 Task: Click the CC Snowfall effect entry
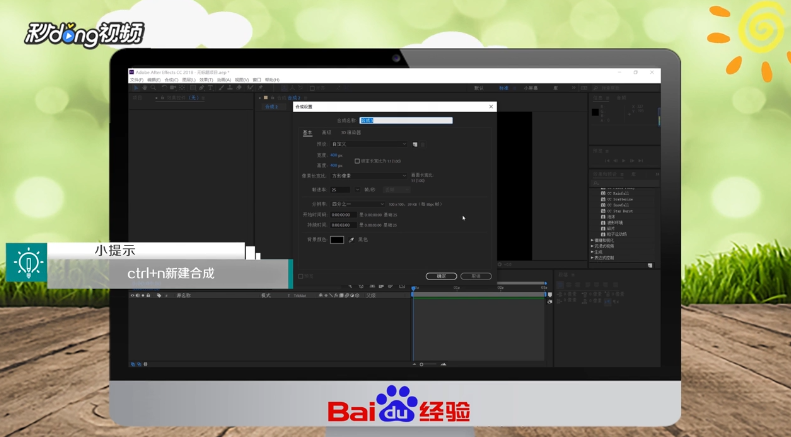coord(615,205)
